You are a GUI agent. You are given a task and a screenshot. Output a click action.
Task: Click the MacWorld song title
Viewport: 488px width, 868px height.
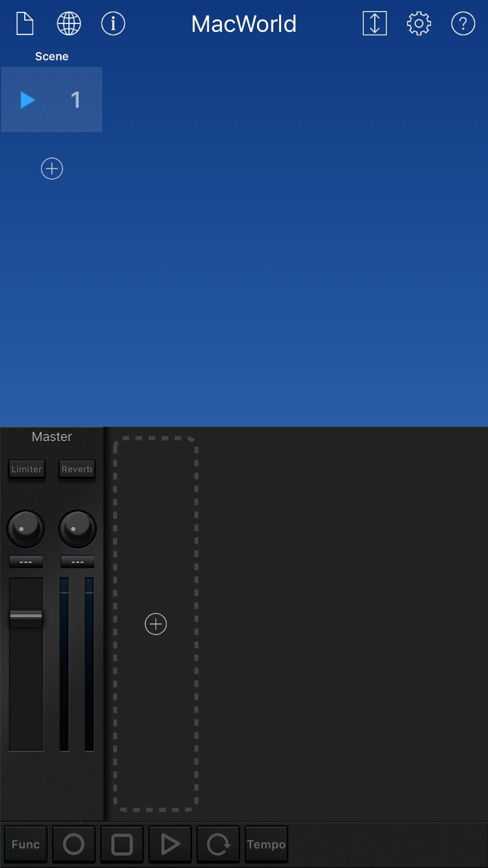tap(244, 24)
